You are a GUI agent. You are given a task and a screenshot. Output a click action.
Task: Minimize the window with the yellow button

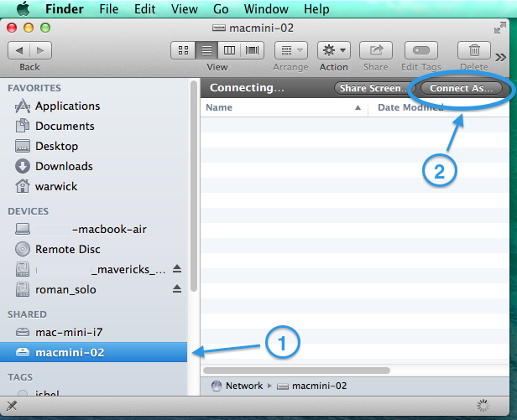click(29, 28)
